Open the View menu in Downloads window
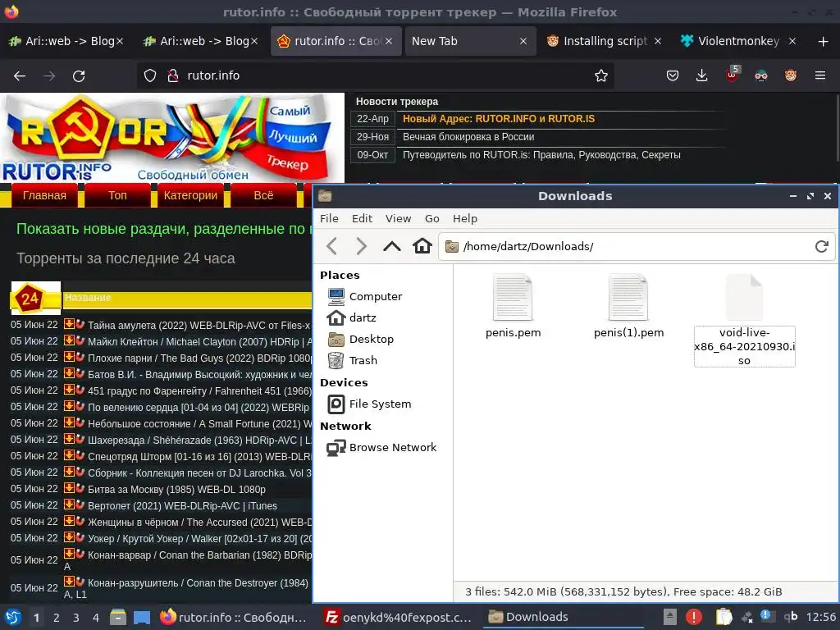The width and height of the screenshot is (840, 630). point(398,218)
